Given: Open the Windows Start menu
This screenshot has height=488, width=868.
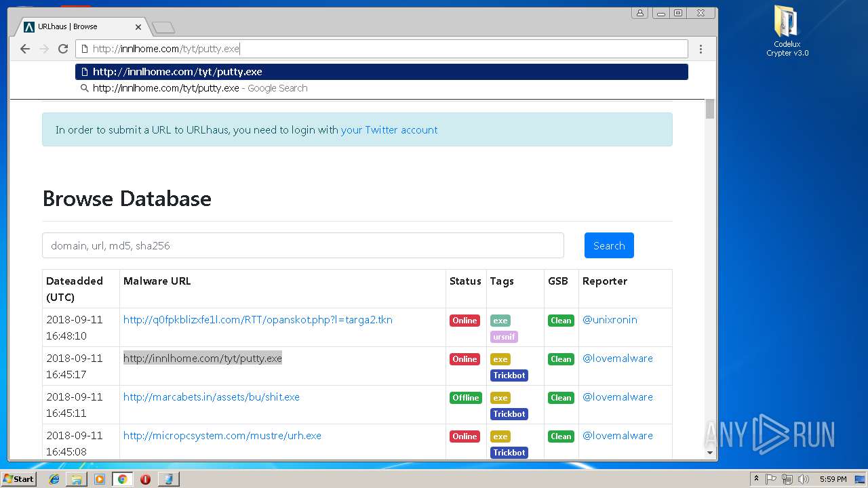Looking at the screenshot, I should tap(18, 479).
